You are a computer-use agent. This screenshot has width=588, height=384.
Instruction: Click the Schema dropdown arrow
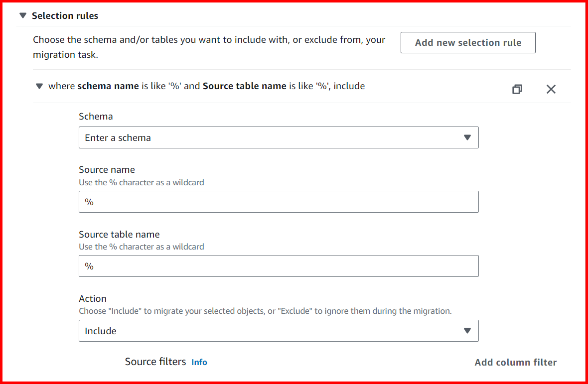[x=468, y=137]
